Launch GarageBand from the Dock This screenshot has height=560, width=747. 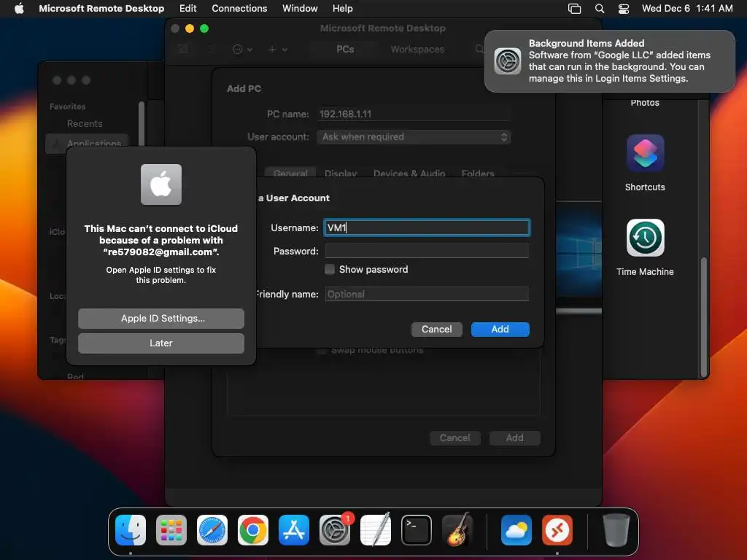coord(457,530)
